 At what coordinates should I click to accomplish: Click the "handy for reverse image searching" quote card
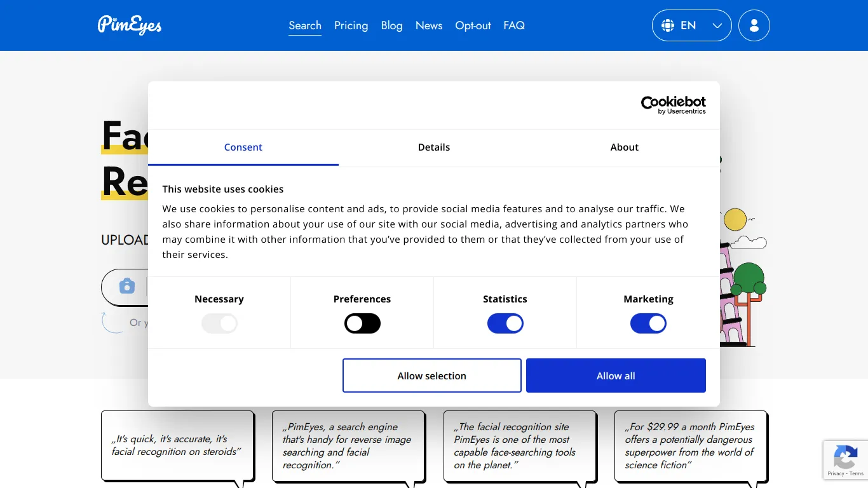tap(348, 446)
